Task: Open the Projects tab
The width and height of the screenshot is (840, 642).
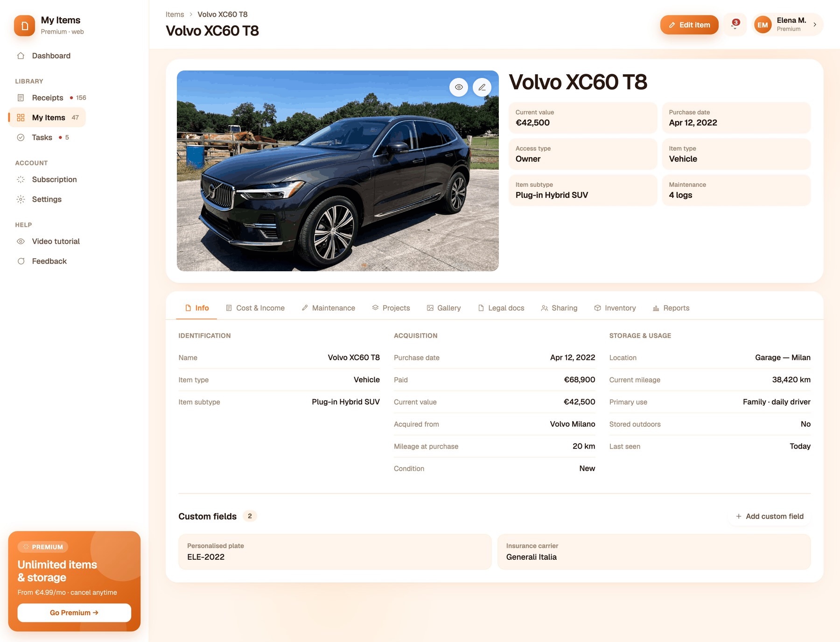Action: point(391,308)
